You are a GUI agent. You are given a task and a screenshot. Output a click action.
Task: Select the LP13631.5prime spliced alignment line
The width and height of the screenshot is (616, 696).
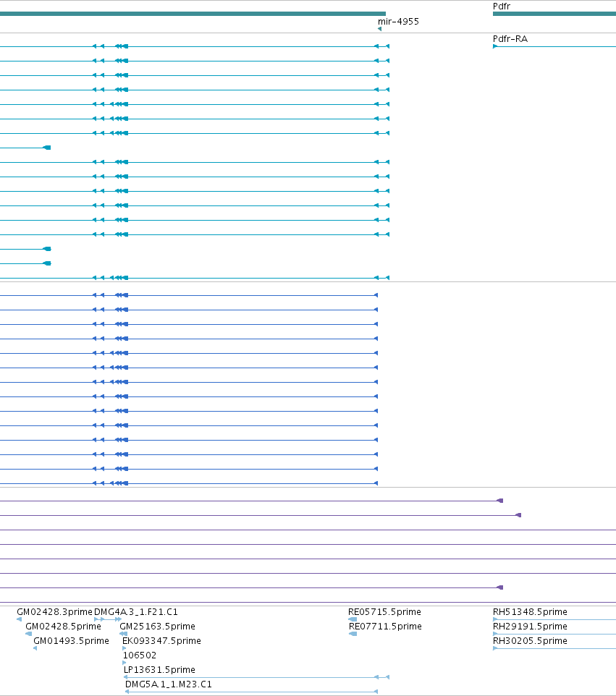257,677
